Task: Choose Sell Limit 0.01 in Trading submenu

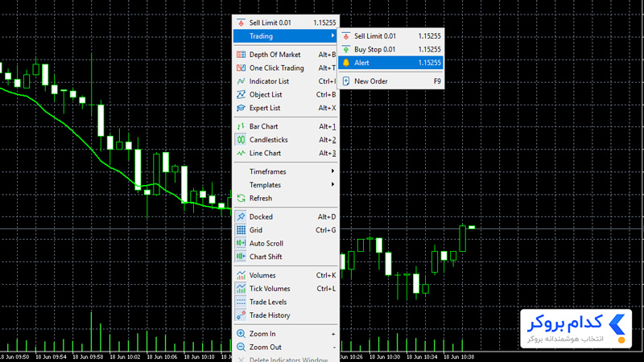Action: (x=390, y=36)
